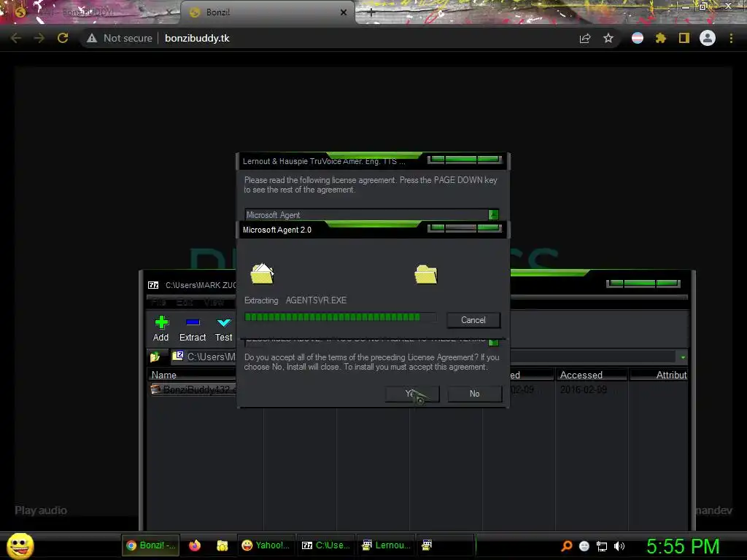Click the Chrome forward arrow
Viewport: 747px width, 560px height.
[39, 38]
